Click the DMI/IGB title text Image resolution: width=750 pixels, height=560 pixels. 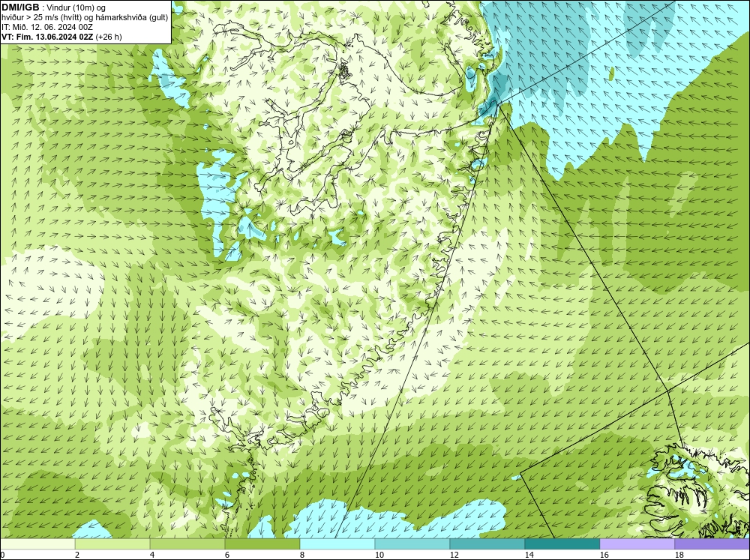click(20, 7)
